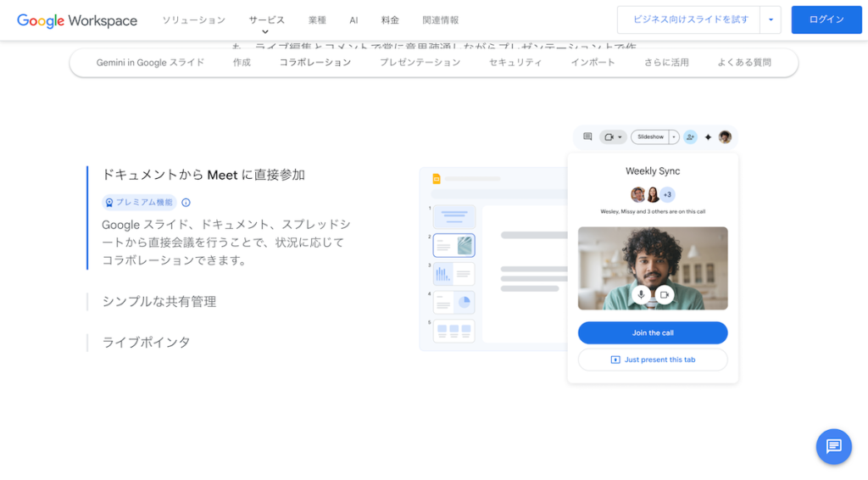
Task: Expand the シンプルな共有管理 section
Action: tap(159, 302)
